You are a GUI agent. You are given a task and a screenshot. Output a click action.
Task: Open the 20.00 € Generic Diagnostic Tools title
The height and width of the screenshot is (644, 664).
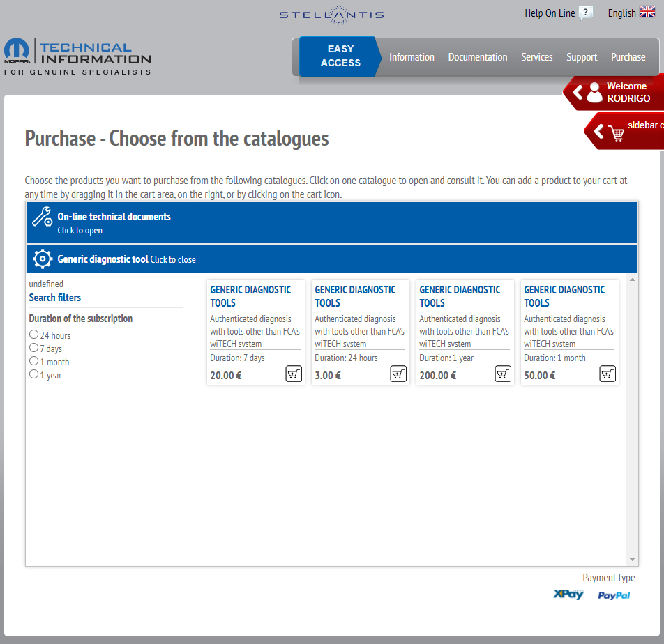pyautogui.click(x=250, y=296)
